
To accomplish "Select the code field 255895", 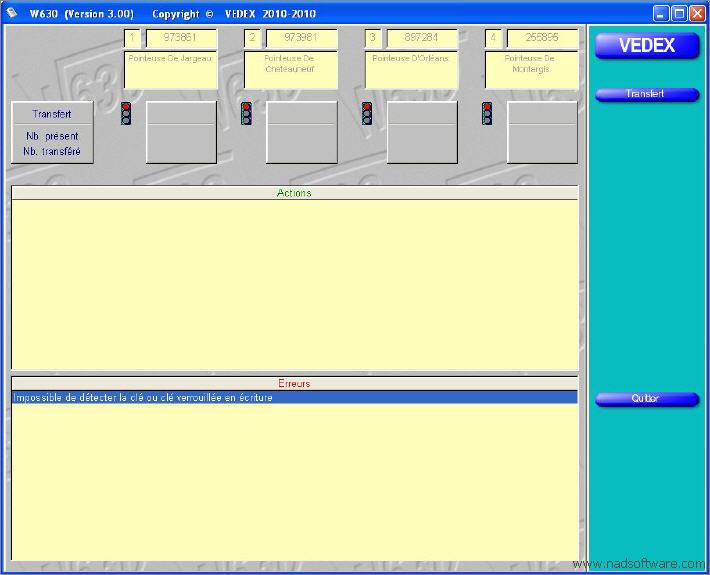I will click(x=542, y=38).
